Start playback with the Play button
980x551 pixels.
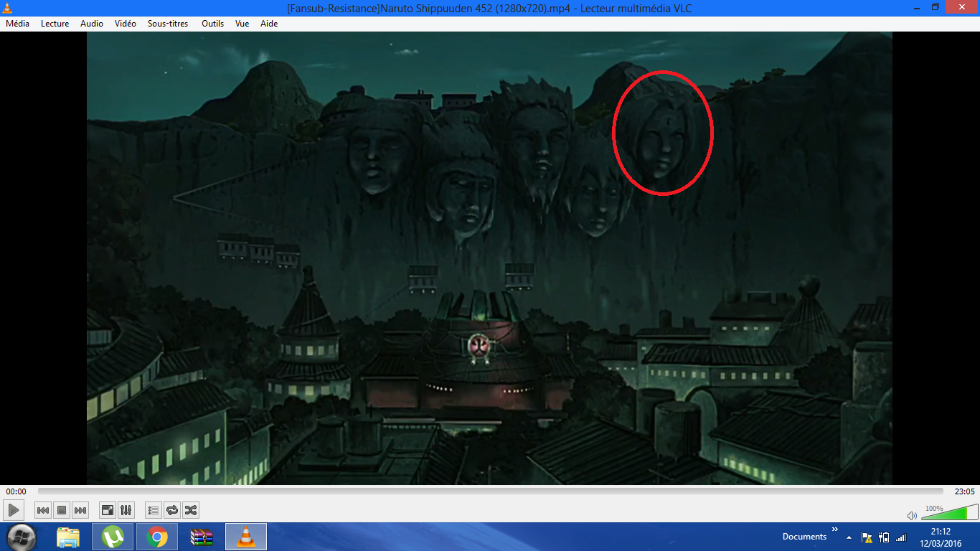pos(14,510)
